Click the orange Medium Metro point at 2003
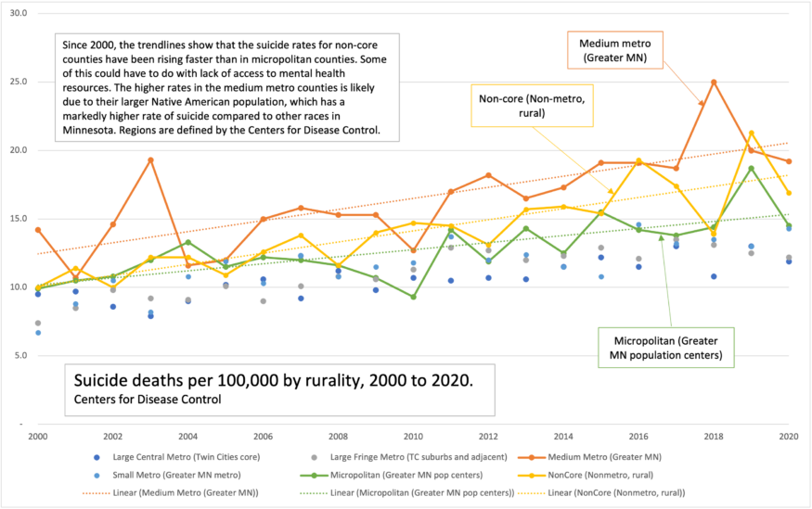 tap(150, 160)
